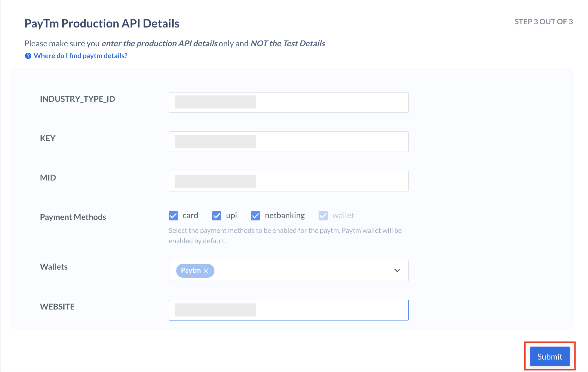Open the wallets dropdown expander arrow
The image size is (588, 372).
(397, 270)
